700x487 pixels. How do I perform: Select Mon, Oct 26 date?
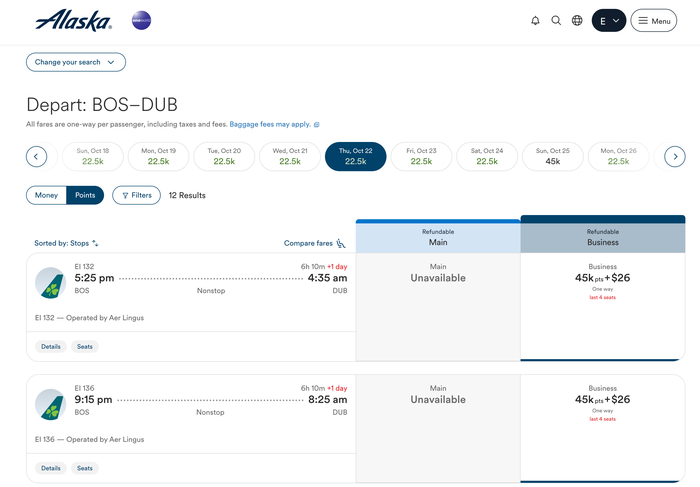(618, 157)
